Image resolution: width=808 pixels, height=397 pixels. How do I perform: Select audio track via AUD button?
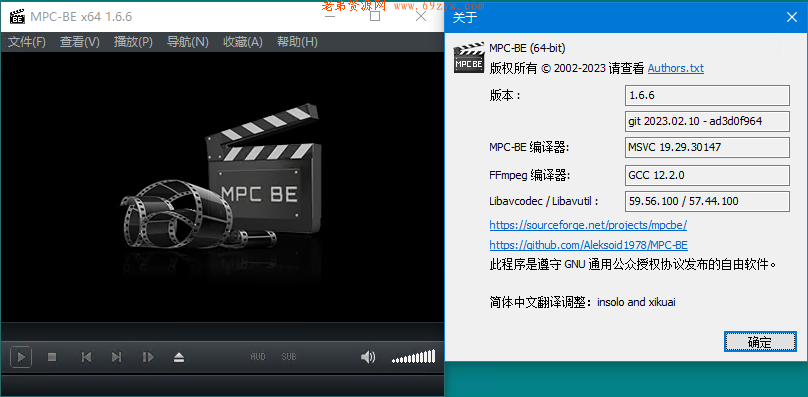coord(258,357)
